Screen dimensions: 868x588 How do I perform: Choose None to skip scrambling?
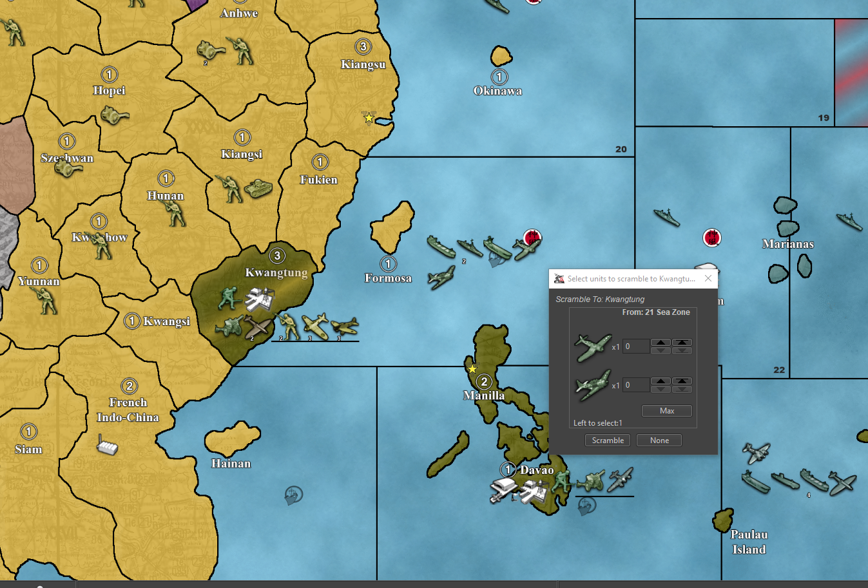[x=659, y=441]
